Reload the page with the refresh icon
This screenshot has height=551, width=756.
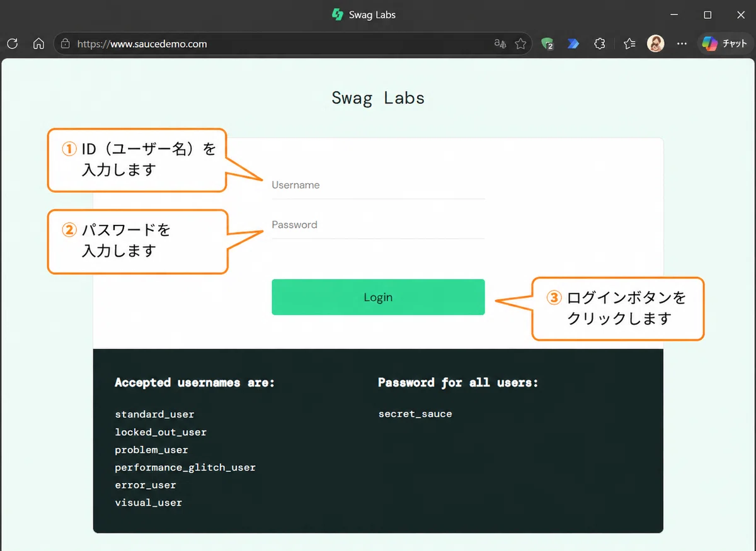[12, 43]
